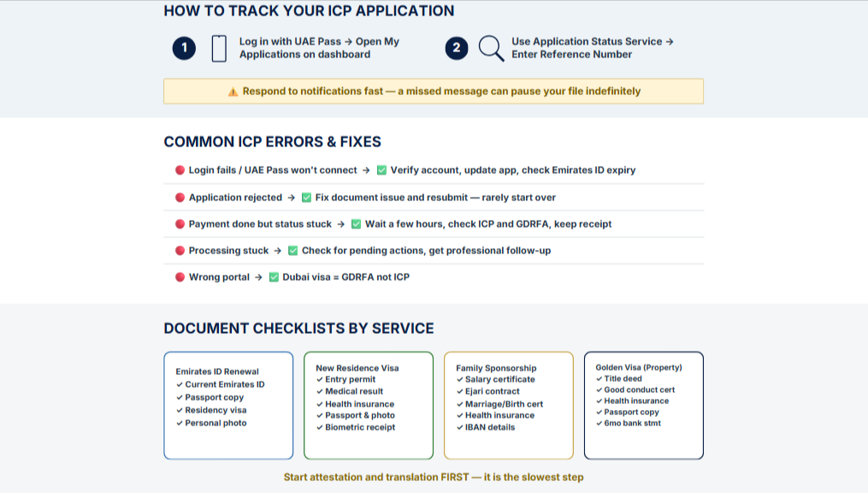The image size is (868, 493).
Task: Click the yellow Respond to notifications fast banner
Action: click(x=434, y=92)
